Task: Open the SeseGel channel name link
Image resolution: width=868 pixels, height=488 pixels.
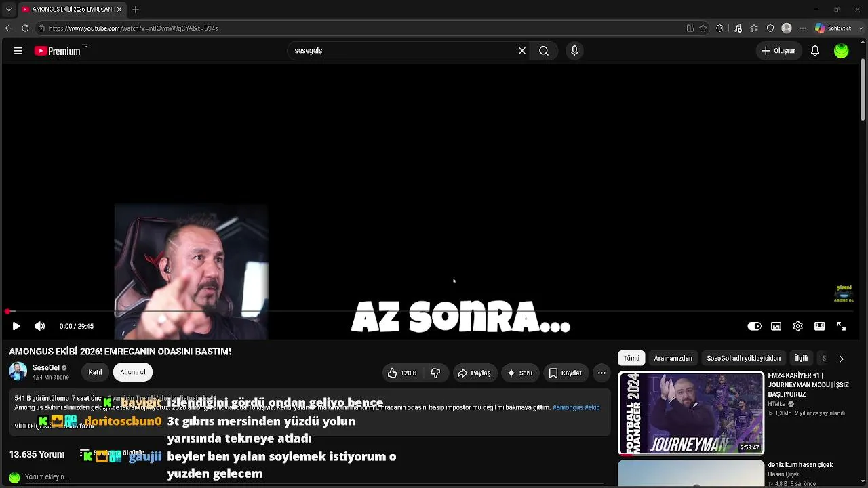Action: 46,368
